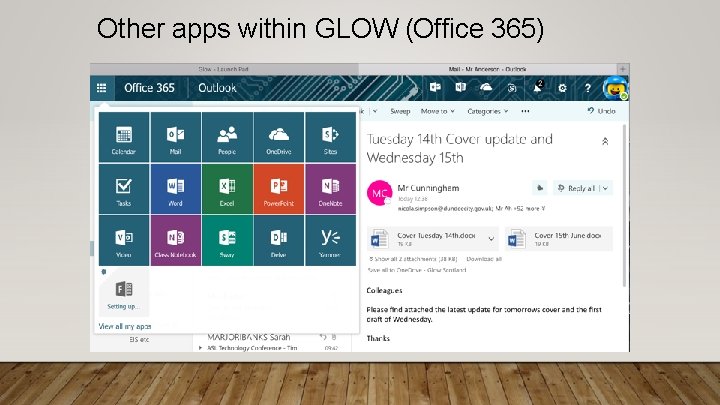Click the Download all link

coord(484,259)
